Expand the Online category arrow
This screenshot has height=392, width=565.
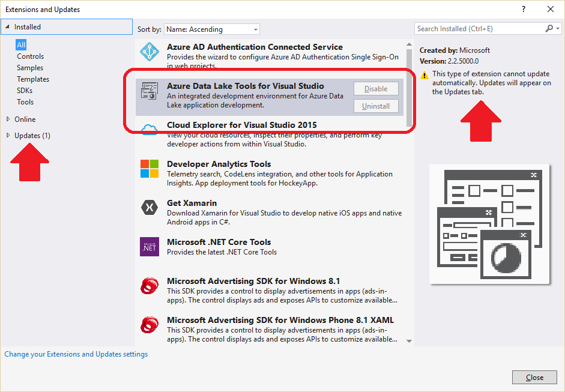pos(8,119)
